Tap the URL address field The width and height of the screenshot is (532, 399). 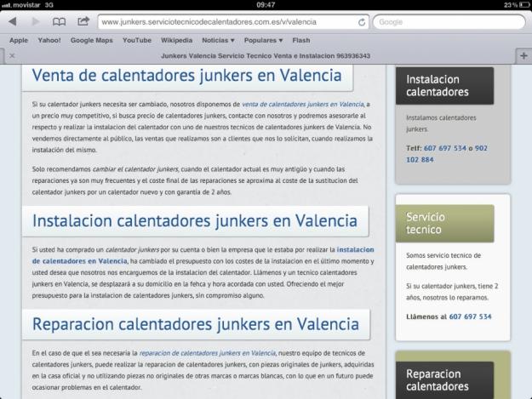coord(233,22)
